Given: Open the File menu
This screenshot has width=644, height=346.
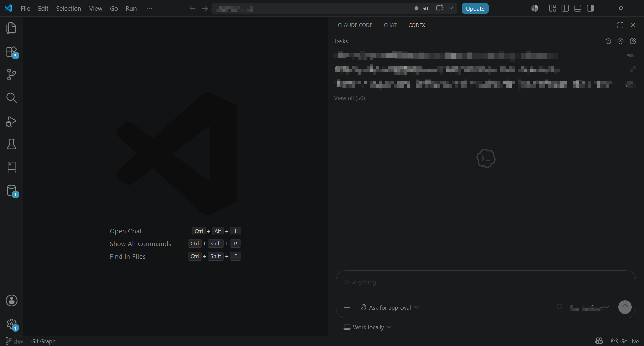Looking at the screenshot, I should [x=25, y=8].
